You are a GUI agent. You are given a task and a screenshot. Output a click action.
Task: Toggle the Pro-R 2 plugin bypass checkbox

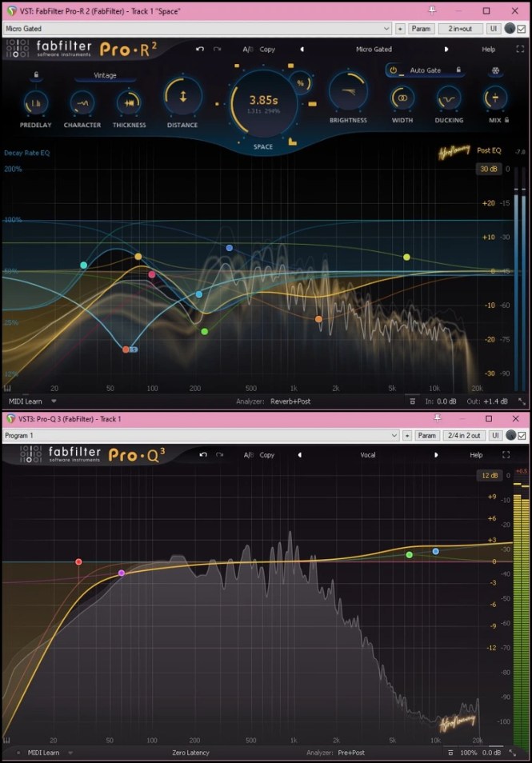tap(522, 29)
